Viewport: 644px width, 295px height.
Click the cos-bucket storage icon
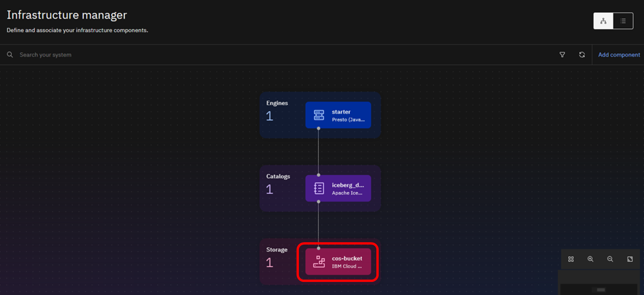[x=319, y=262]
